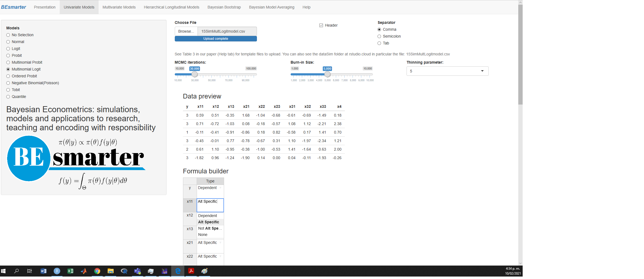Click the Browse button to choose a file
This screenshot has width=644, height=279.
[x=186, y=31]
